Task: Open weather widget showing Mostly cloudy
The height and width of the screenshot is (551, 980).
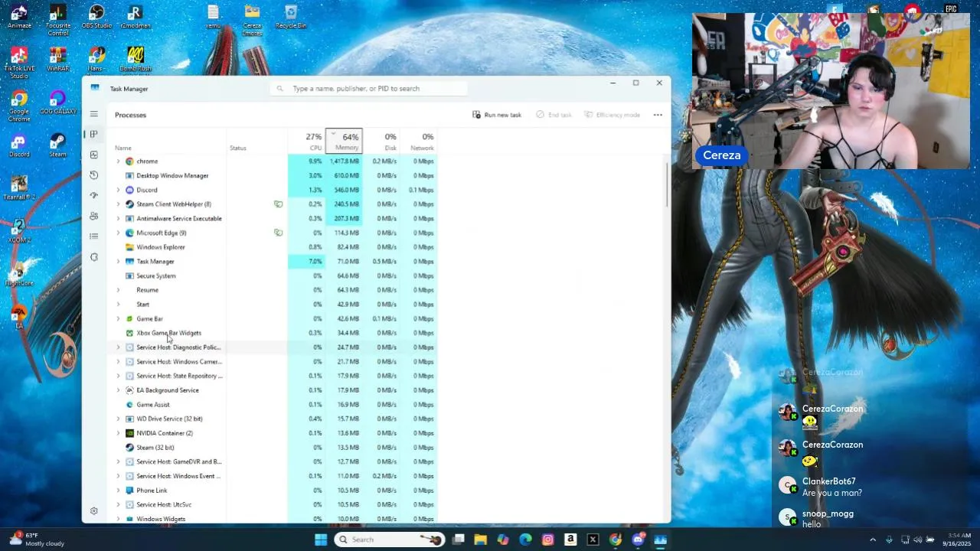Action: (37, 540)
